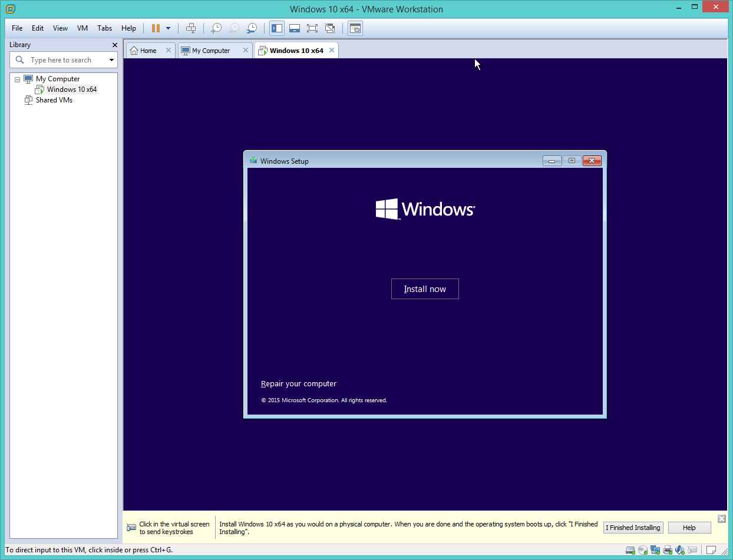Collapse the My Computer tree node

[x=17, y=79]
